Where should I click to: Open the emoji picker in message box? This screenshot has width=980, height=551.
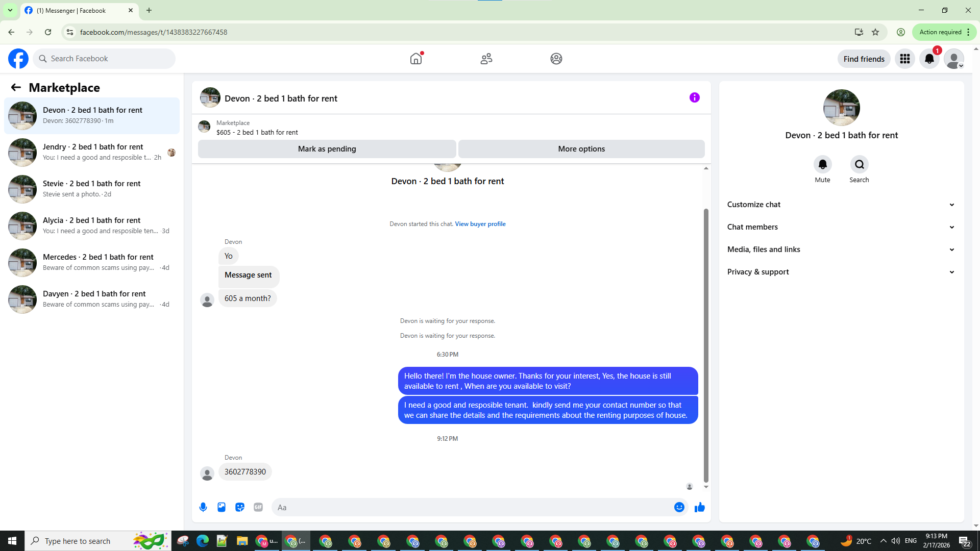tap(679, 507)
